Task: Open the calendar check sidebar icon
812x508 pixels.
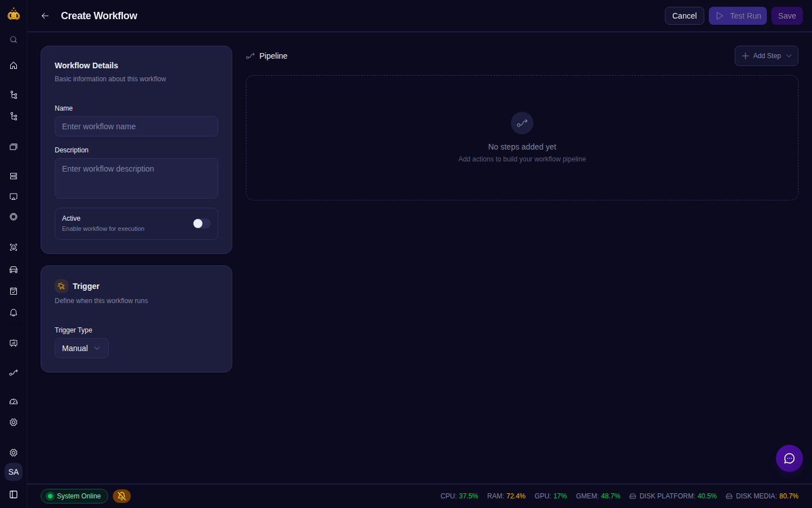Action: (x=14, y=291)
